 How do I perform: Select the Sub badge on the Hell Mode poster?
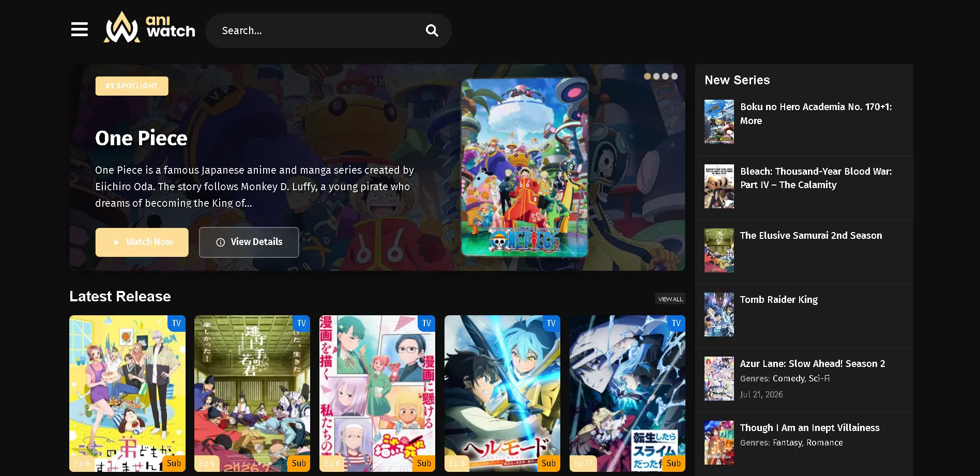[x=548, y=463]
